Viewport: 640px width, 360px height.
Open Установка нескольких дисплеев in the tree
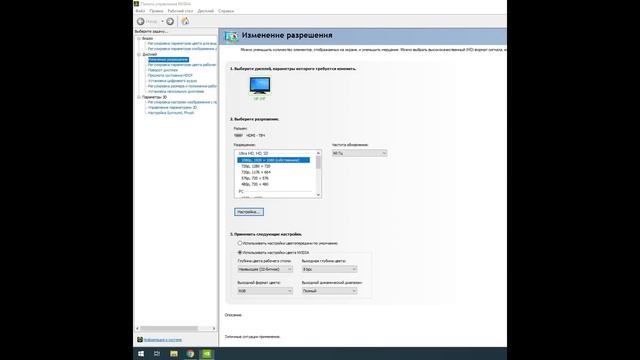pyautogui.click(x=176, y=91)
